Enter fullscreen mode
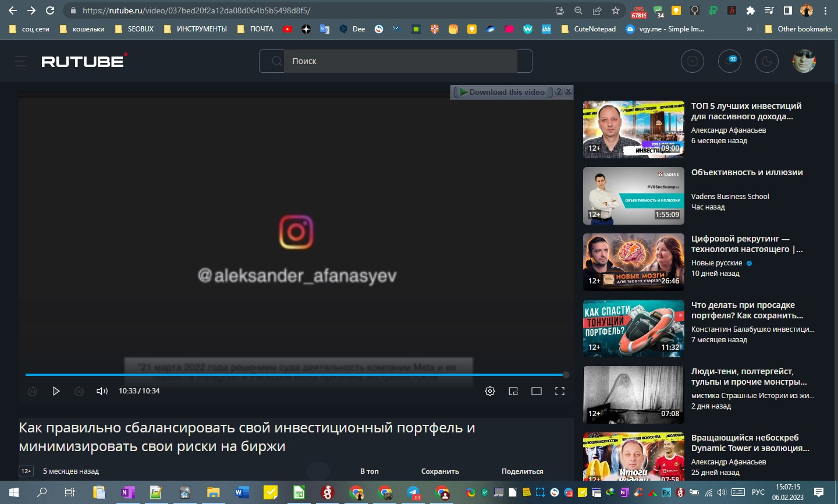 point(560,391)
